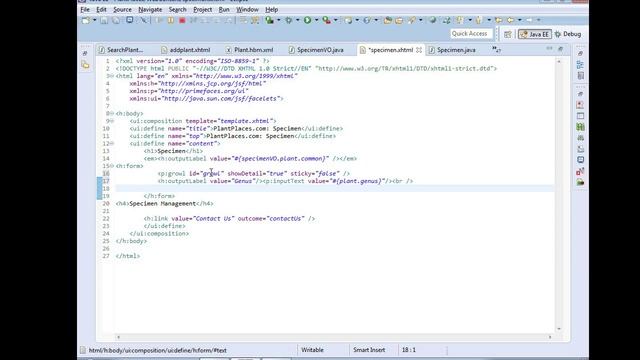Collapse the ui:composition fold at line 9

[112, 121]
